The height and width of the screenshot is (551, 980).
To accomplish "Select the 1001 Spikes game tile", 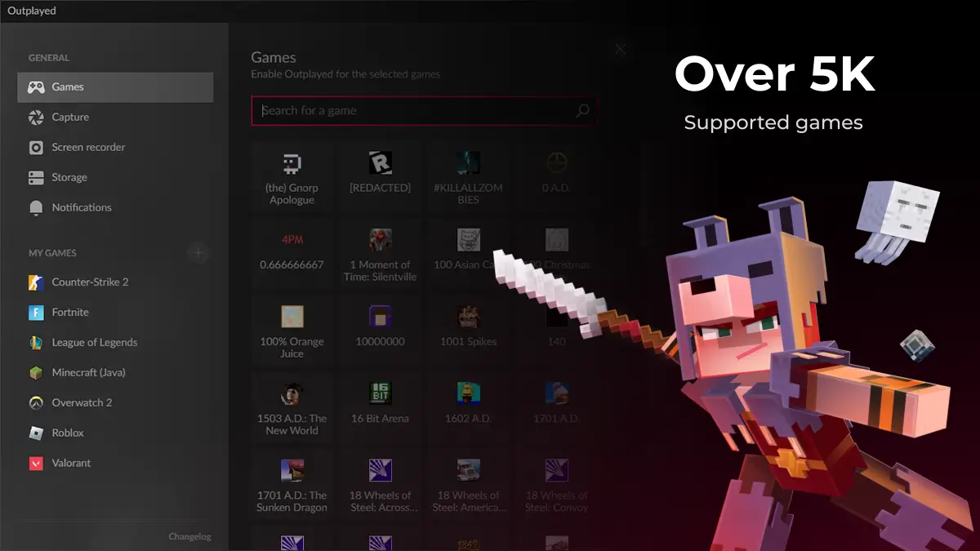I will pos(468,331).
